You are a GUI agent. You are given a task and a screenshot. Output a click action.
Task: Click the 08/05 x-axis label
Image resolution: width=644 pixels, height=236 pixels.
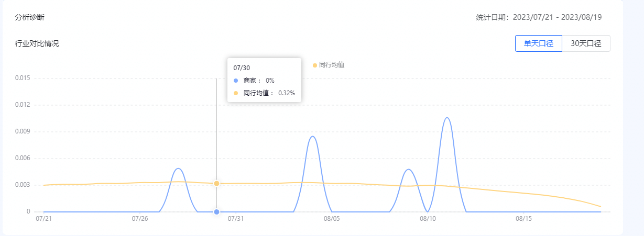(332, 219)
